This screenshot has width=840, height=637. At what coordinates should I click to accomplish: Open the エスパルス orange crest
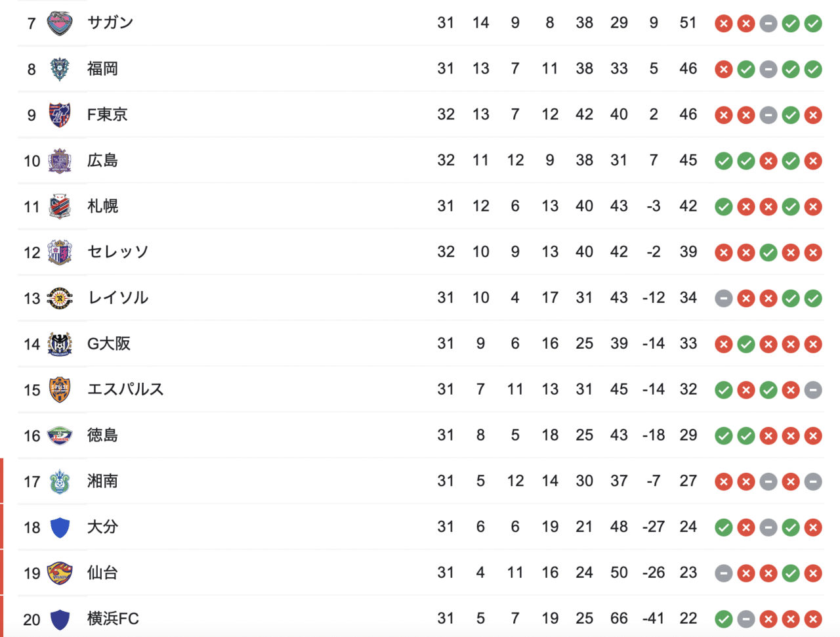pos(60,390)
